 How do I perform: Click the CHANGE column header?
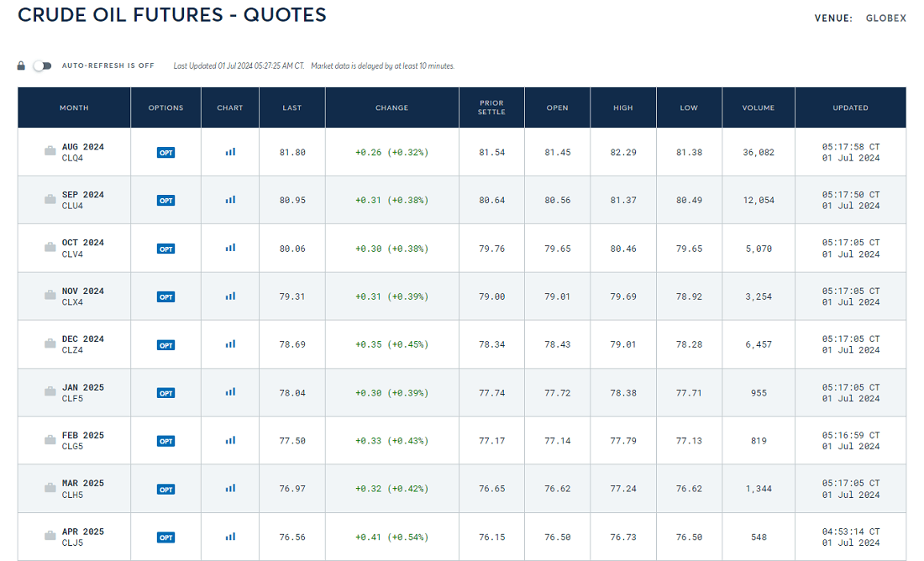[x=392, y=107]
